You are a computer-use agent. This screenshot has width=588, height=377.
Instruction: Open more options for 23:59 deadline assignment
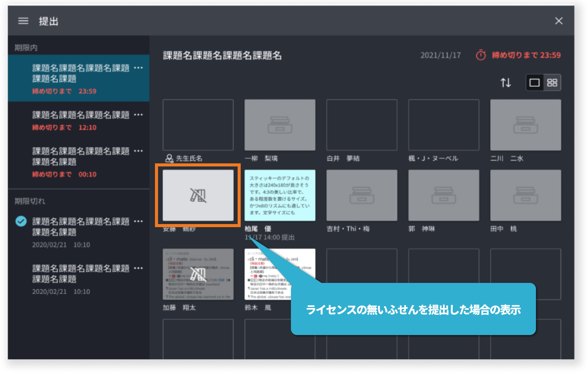click(x=138, y=68)
